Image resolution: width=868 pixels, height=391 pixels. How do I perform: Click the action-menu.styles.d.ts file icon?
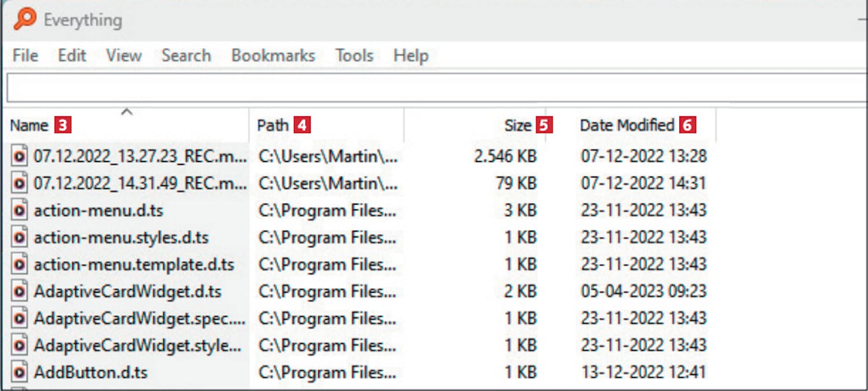(20, 237)
